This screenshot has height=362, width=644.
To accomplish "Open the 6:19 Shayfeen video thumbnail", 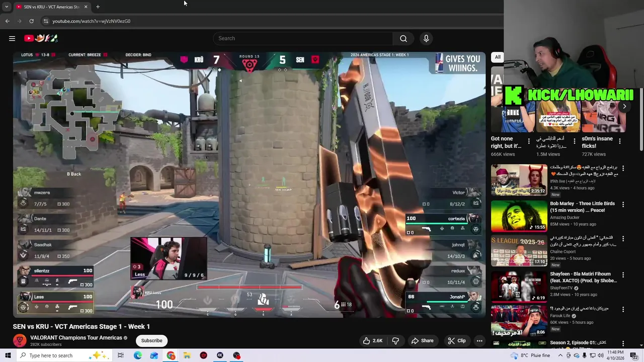I will (519, 287).
